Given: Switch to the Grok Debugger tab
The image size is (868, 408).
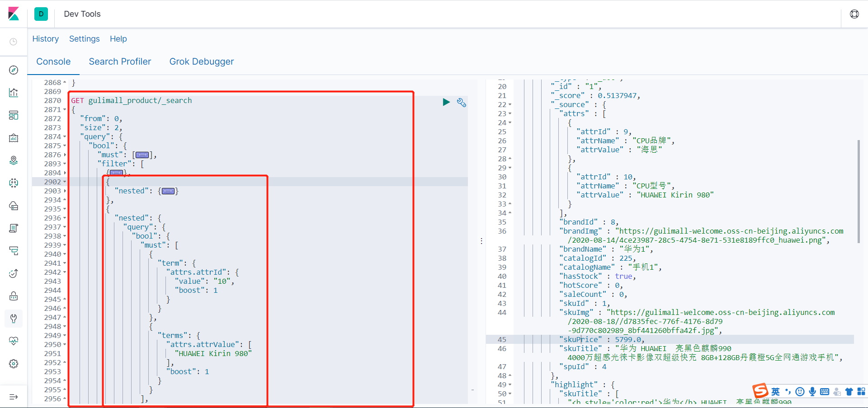Looking at the screenshot, I should tap(202, 61).
